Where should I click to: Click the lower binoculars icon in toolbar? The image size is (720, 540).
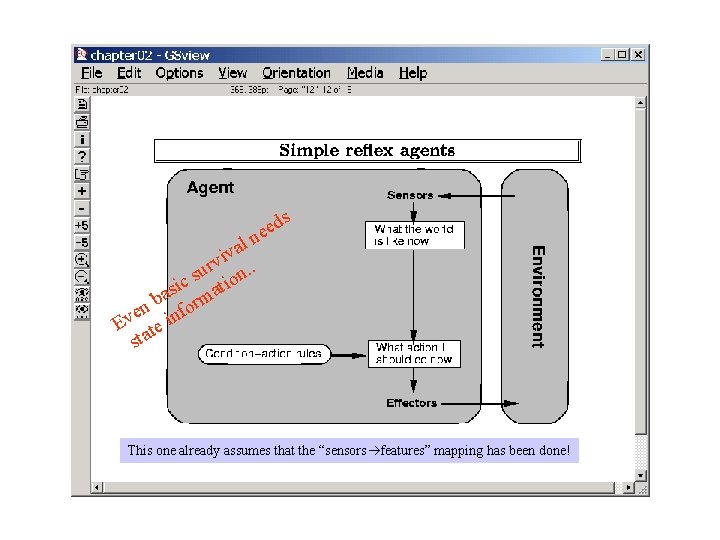point(82,311)
